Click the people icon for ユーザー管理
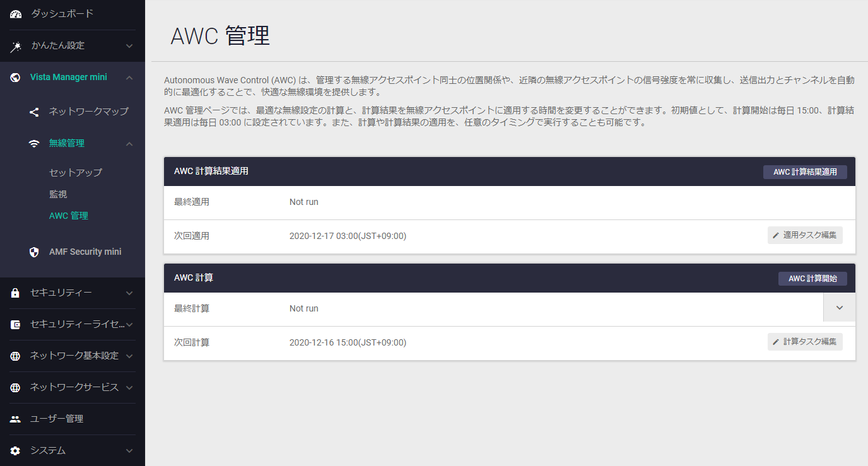The width and height of the screenshot is (868, 466). click(x=16, y=419)
